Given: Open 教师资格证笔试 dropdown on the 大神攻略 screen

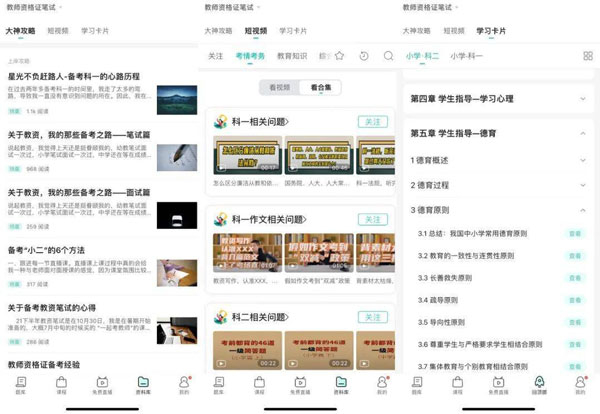Looking at the screenshot, I should point(34,7).
